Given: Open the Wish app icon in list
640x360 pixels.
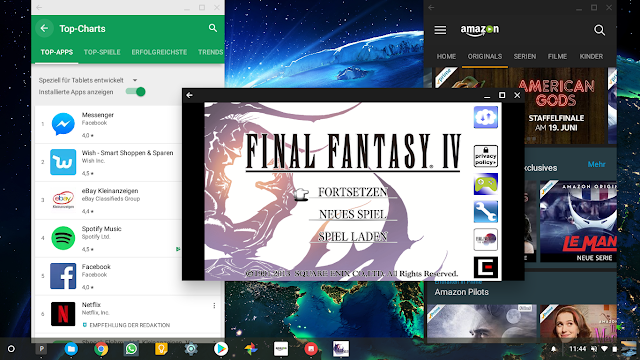Looking at the screenshot, I should [63, 162].
